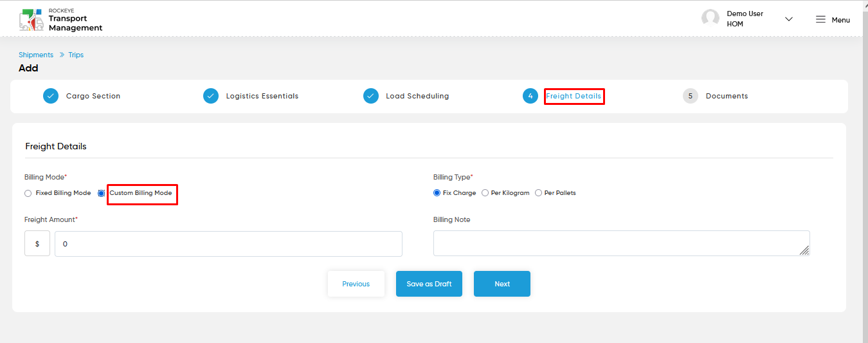This screenshot has height=343, width=868.
Task: Click the Next button
Action: [x=502, y=284]
